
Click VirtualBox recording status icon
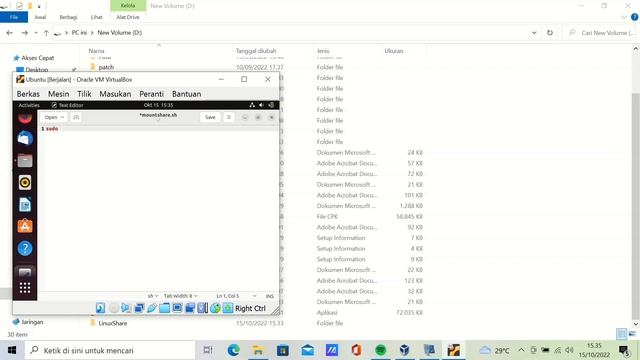(x=190, y=308)
